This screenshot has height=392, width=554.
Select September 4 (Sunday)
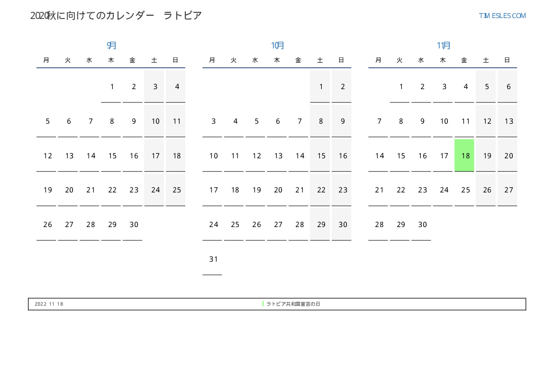click(x=176, y=87)
